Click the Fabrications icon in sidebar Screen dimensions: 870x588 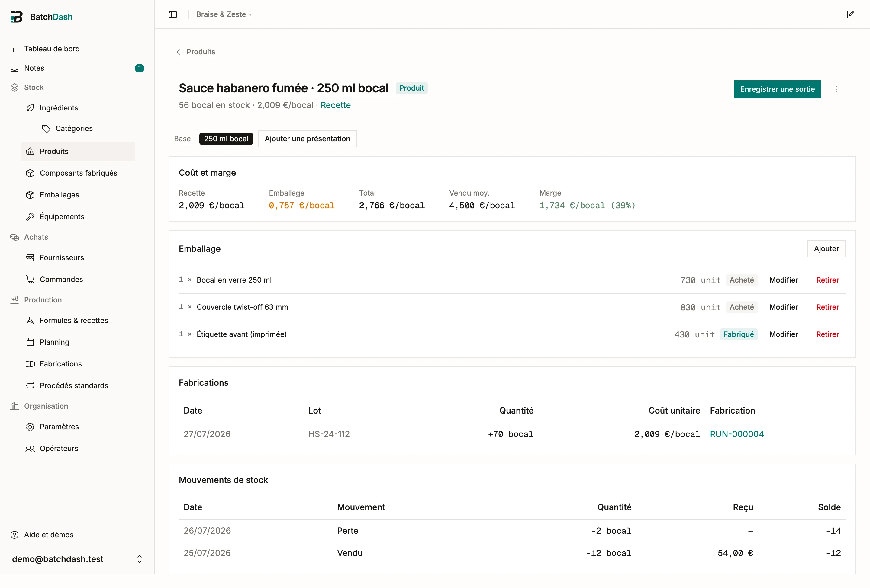click(30, 364)
